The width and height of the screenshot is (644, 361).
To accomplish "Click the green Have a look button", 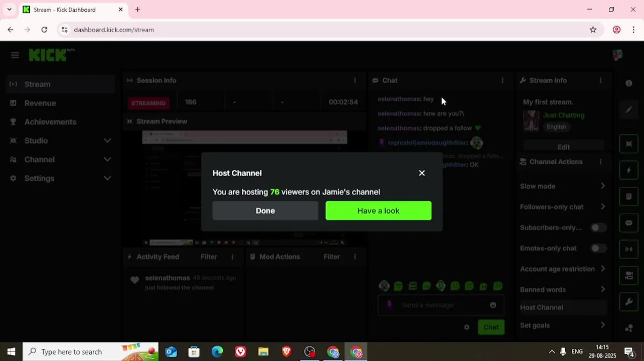I will [x=378, y=211].
